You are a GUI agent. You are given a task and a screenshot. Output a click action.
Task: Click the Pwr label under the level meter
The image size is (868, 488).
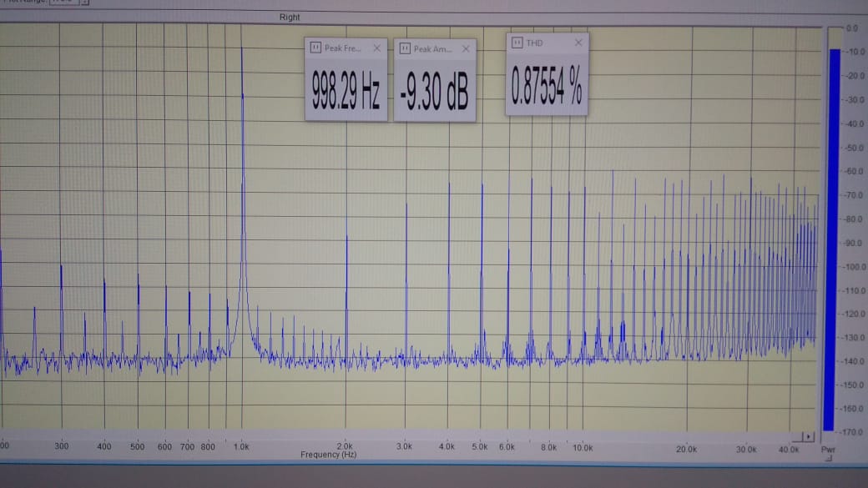coord(828,450)
